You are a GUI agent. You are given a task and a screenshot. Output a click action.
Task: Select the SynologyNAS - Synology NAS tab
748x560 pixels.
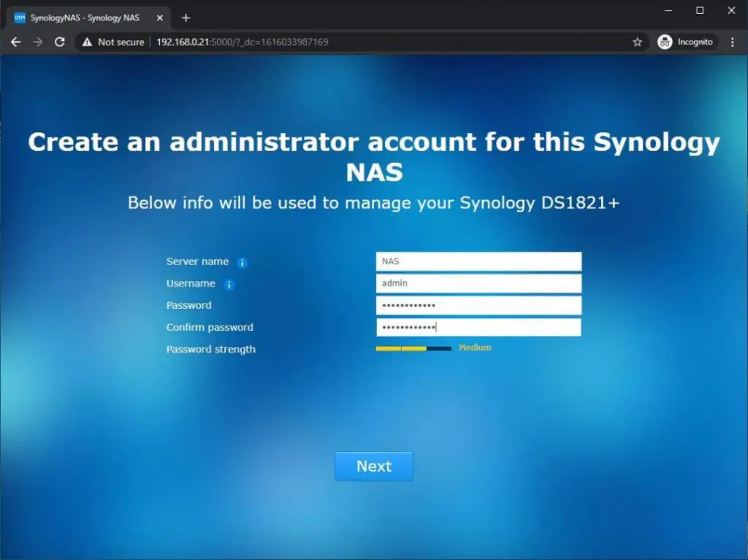[89, 18]
